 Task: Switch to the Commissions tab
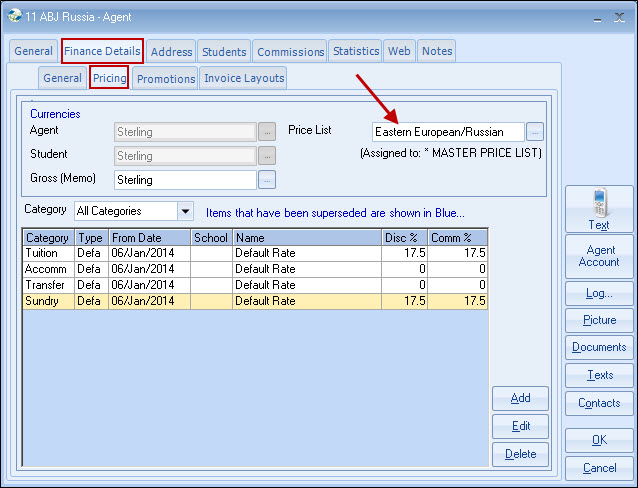click(290, 52)
